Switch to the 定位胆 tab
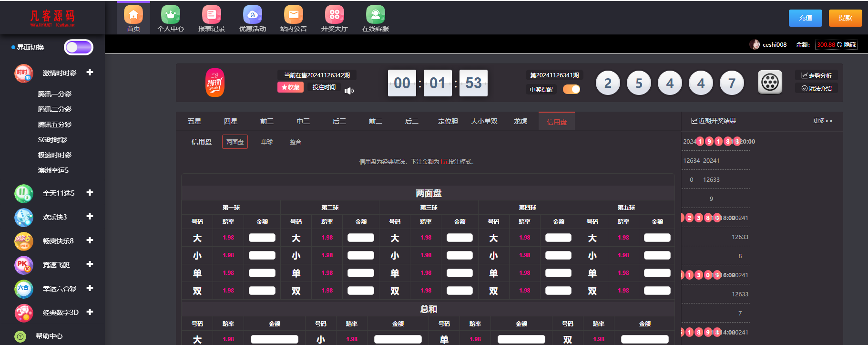 pos(448,121)
